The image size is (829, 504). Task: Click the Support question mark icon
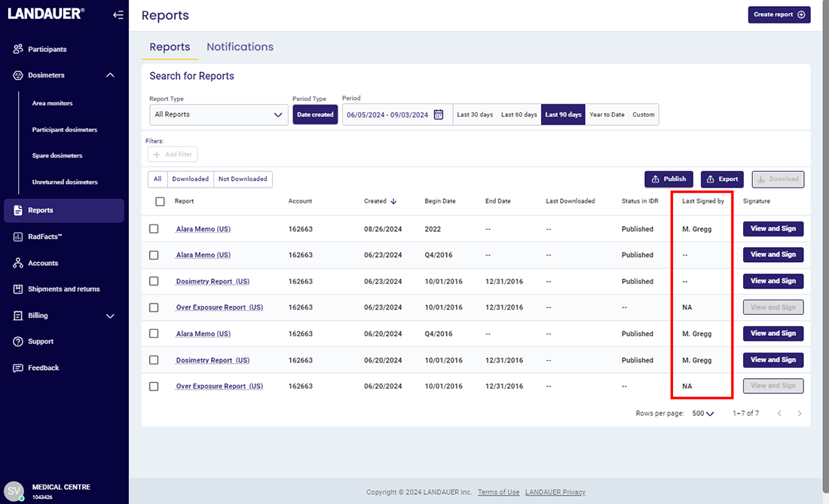[18, 341]
